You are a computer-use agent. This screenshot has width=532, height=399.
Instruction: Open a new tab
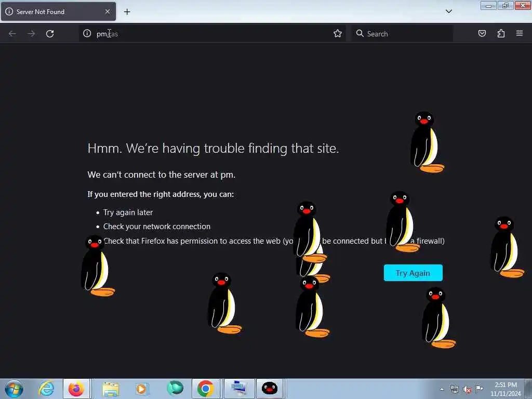click(x=127, y=12)
